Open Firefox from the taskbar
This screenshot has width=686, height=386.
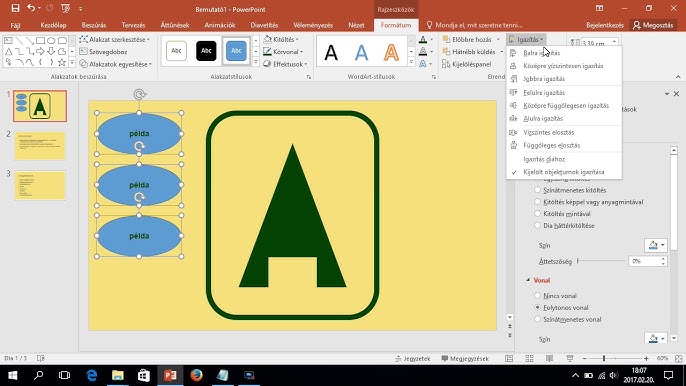[196, 375]
